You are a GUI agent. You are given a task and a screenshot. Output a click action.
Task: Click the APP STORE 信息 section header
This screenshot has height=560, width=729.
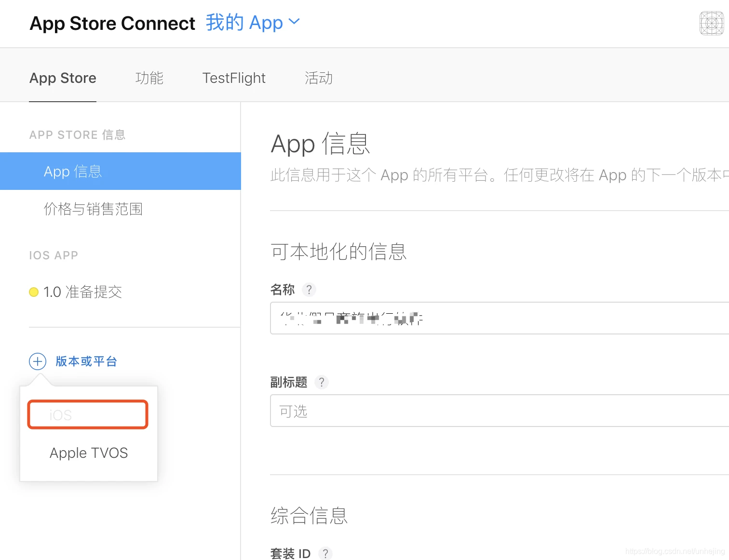(78, 135)
